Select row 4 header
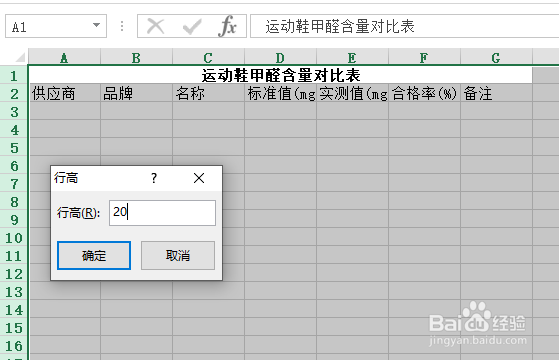 (14, 129)
